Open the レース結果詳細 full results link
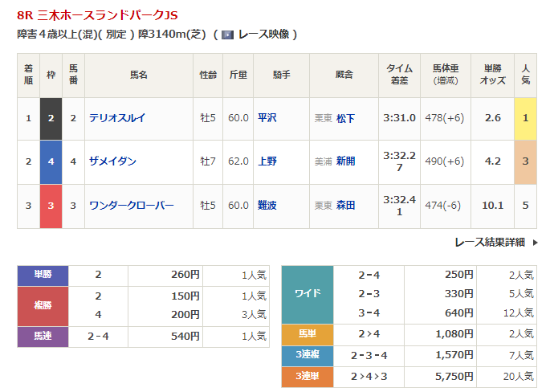Image resolution: width=550 pixels, height=392 pixels. click(489, 242)
